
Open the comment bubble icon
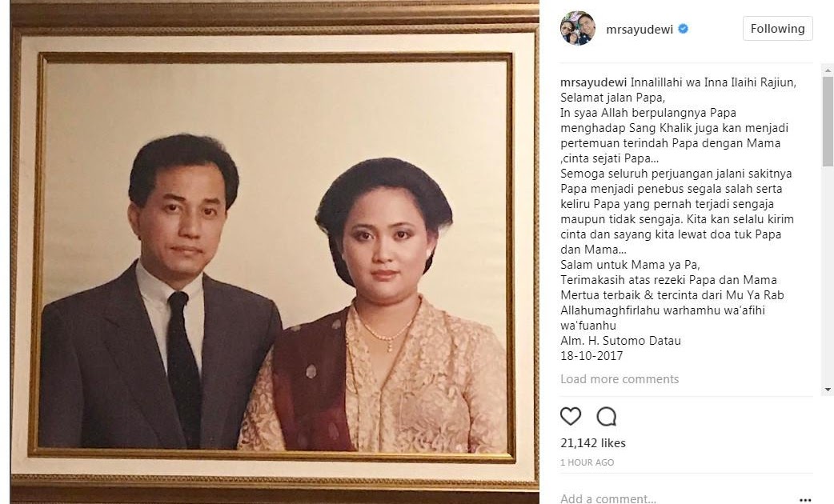(607, 416)
